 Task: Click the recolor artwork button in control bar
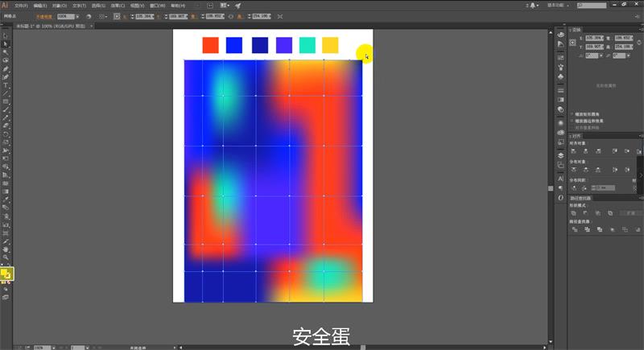(x=89, y=16)
